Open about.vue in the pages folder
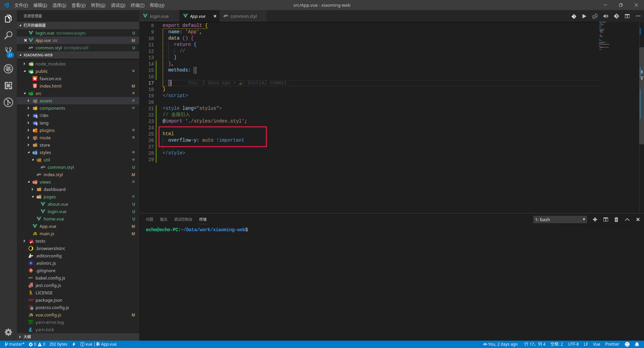644x348 pixels. click(x=78, y=204)
